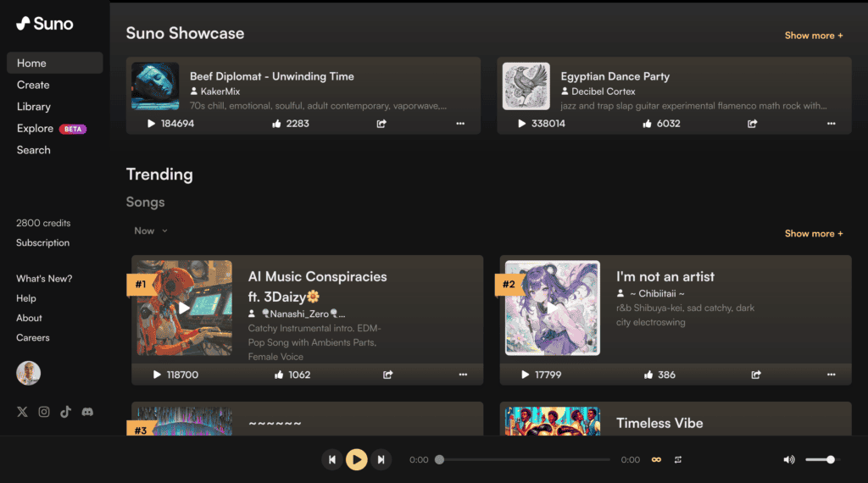Open Decibel Cortex artist profile

(603, 92)
